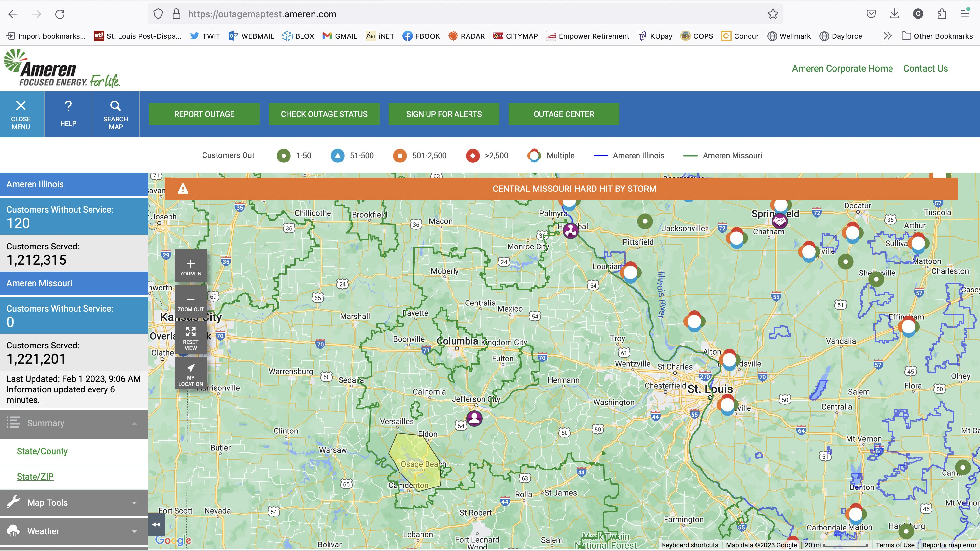
Task: Click the purple fan marker near Hannibal
Action: (571, 231)
